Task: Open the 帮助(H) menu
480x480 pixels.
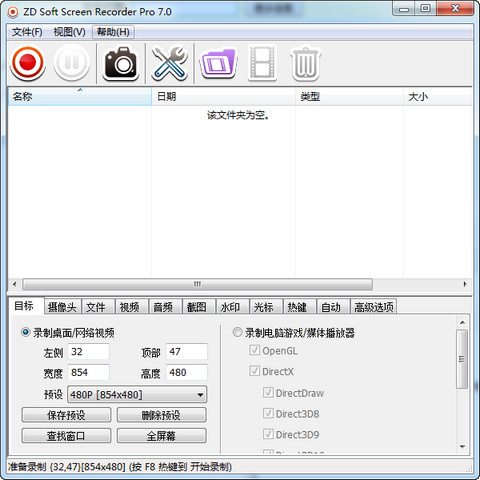Action: pos(113,32)
